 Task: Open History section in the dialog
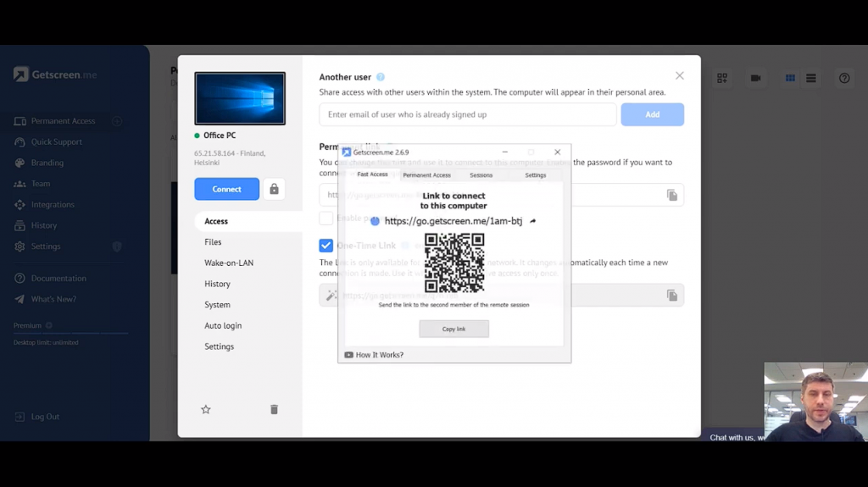pos(217,284)
